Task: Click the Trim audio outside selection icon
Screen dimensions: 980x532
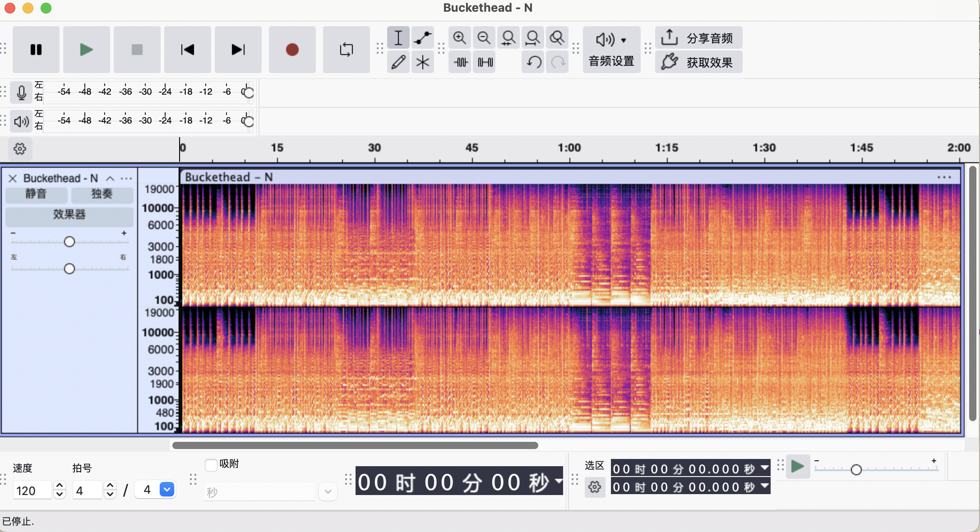Action: tap(461, 62)
